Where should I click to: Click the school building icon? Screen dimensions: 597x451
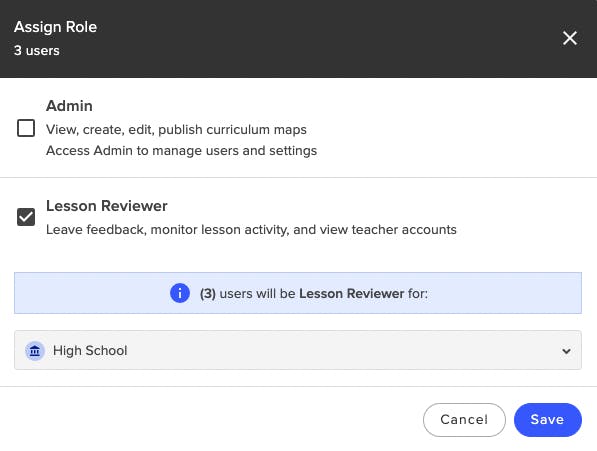pyautogui.click(x=35, y=351)
